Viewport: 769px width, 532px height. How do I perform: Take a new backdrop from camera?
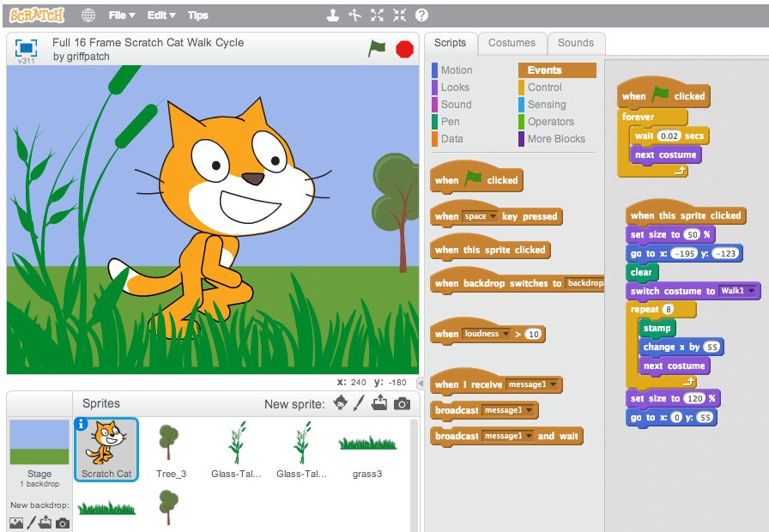[x=63, y=523]
